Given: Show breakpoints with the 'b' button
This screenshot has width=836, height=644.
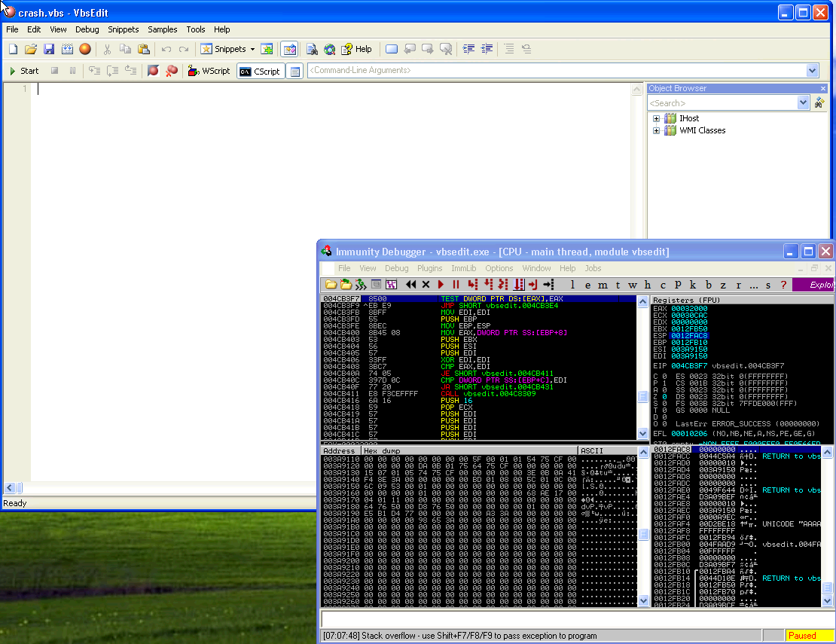Looking at the screenshot, I should 709,285.
